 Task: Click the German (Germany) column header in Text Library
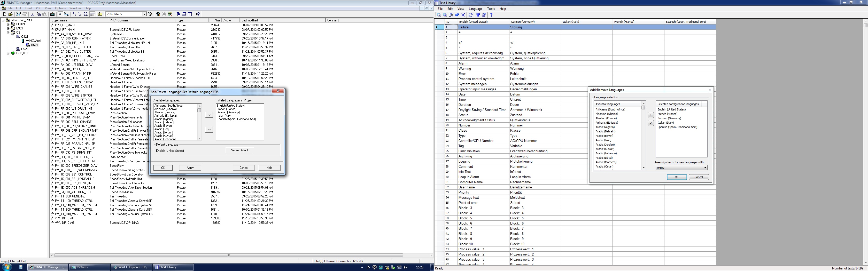pyautogui.click(x=535, y=21)
